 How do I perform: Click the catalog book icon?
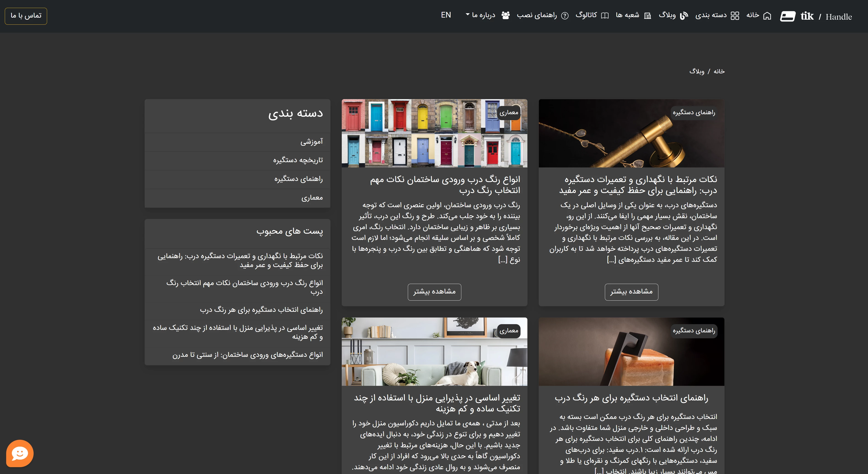tap(605, 16)
